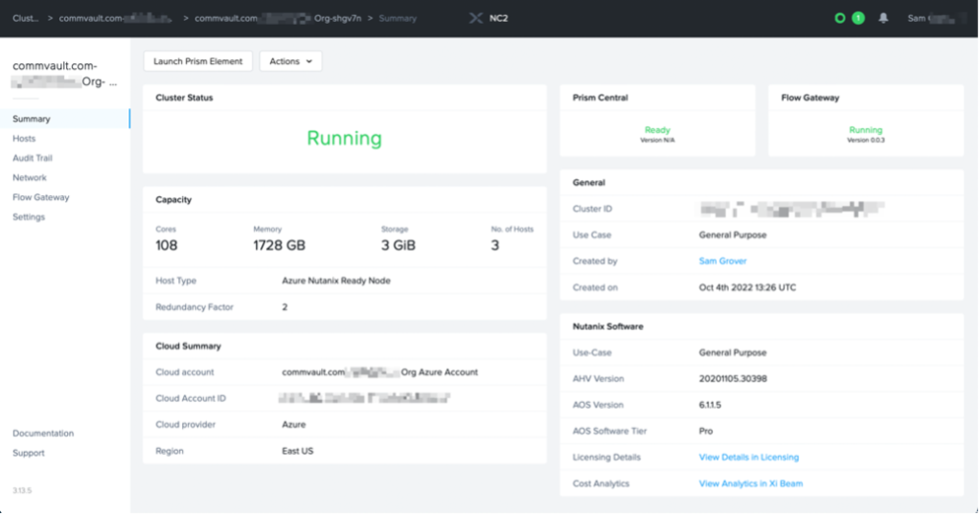The height and width of the screenshot is (515, 980).
Task: Click the 1728 GB memory value
Action: coord(280,245)
